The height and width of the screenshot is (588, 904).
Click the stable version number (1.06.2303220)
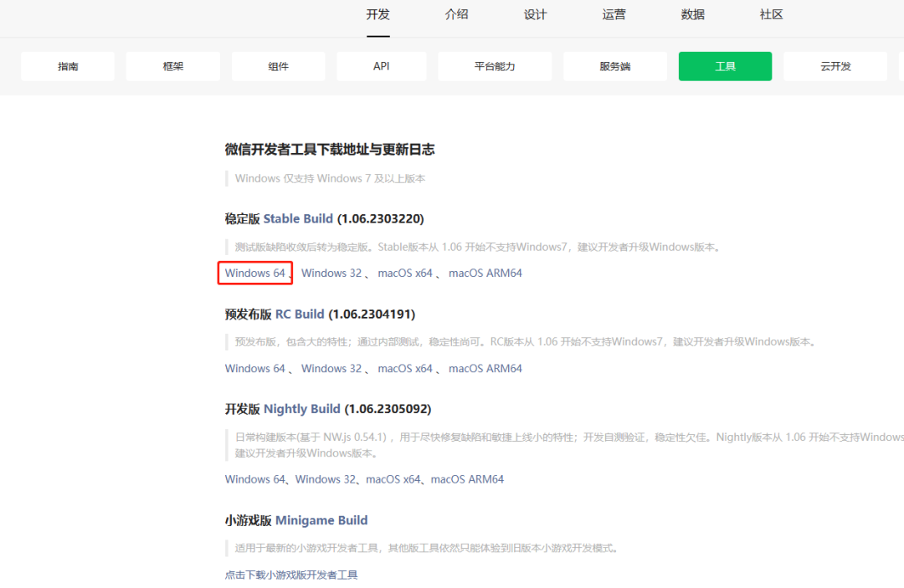(381, 219)
